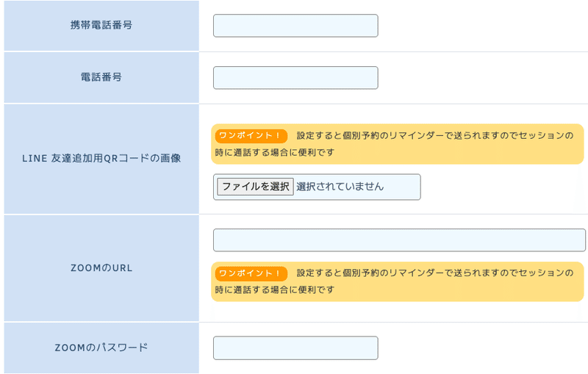Screen dimensions: 588x374
Task: Click the 携帯電話番号 label cell
Action: point(101,26)
